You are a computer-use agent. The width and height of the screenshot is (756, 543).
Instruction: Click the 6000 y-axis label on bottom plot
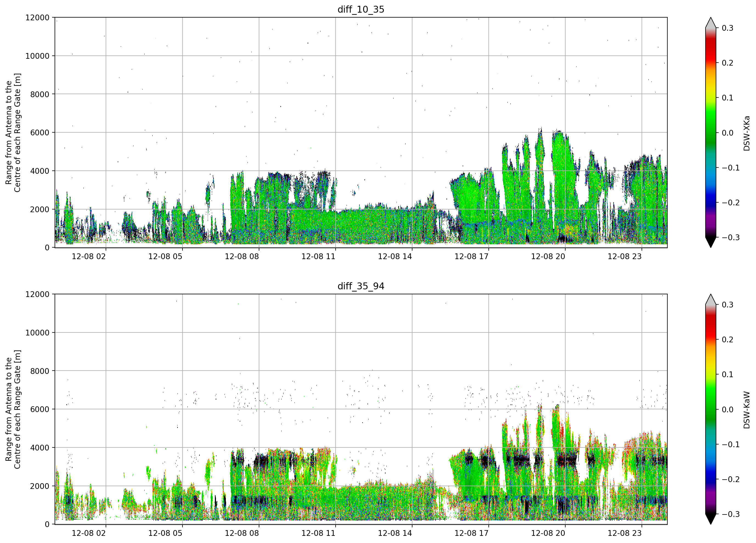tap(40, 409)
